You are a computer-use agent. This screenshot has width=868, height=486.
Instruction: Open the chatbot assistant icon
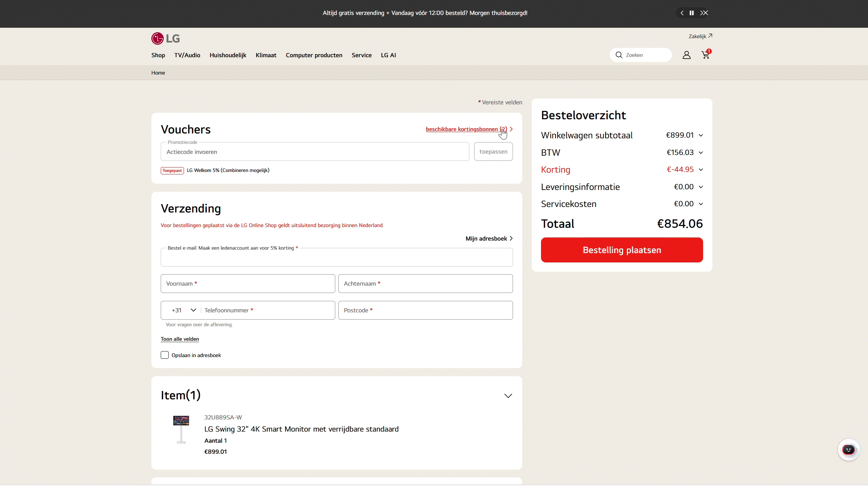[x=848, y=450]
